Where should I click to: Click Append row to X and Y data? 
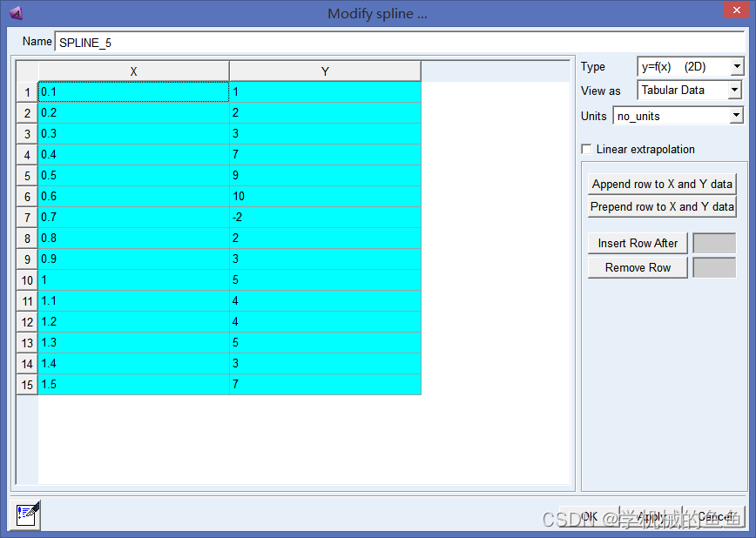pos(662,184)
